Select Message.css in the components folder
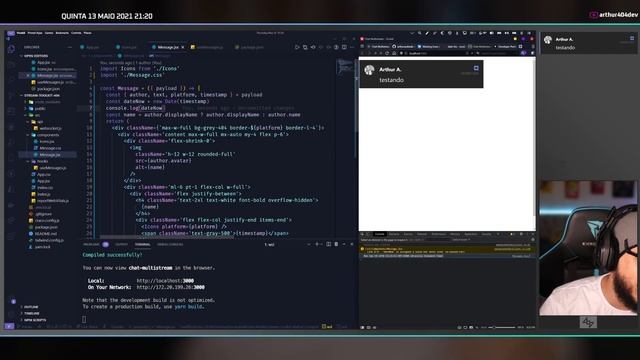This screenshot has width=640, height=360. tap(50, 148)
